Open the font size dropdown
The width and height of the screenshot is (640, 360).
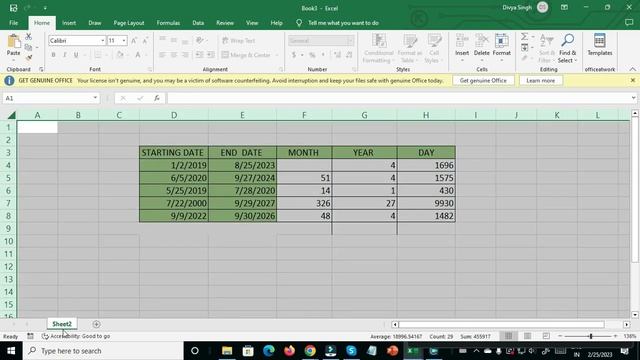pos(124,40)
